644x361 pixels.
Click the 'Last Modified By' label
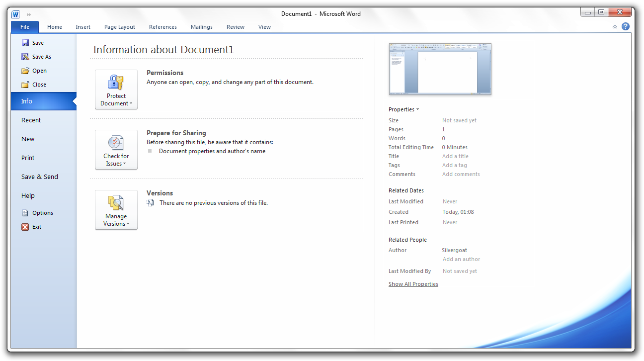coord(410,271)
